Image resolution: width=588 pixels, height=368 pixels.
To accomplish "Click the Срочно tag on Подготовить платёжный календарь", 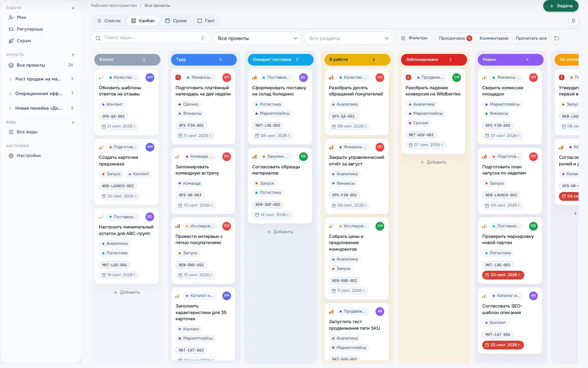I will click(x=188, y=104).
